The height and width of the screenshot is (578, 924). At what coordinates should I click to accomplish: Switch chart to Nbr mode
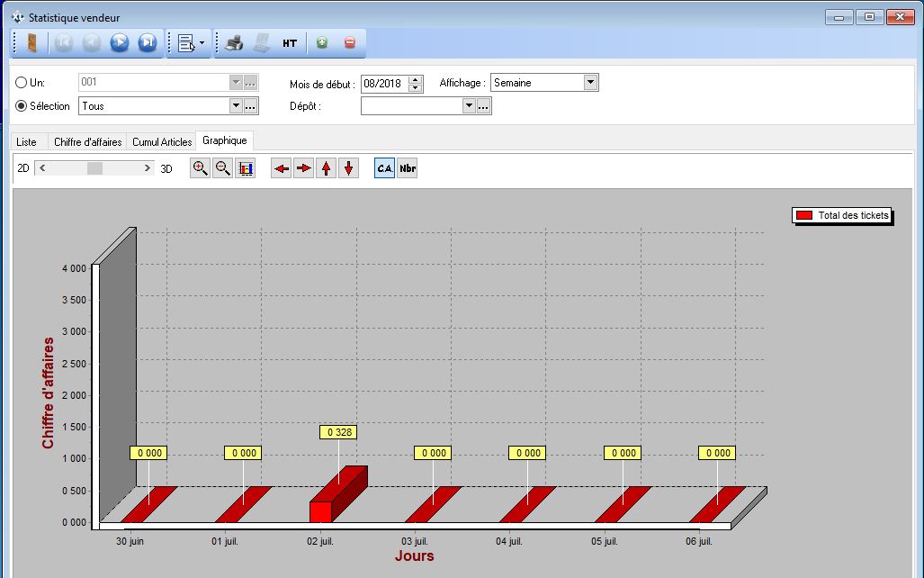pos(407,168)
